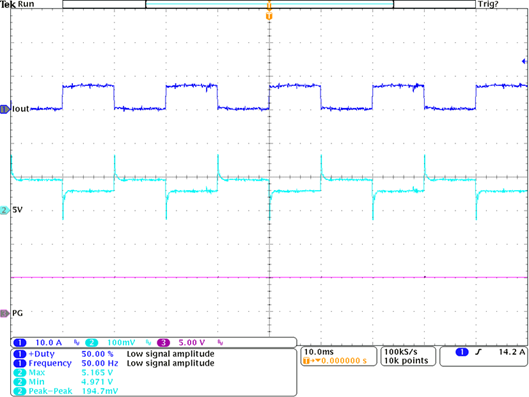Screen dimensions: 529x397
Task: Click channel 2 5V ground marker
Action: [5, 210]
